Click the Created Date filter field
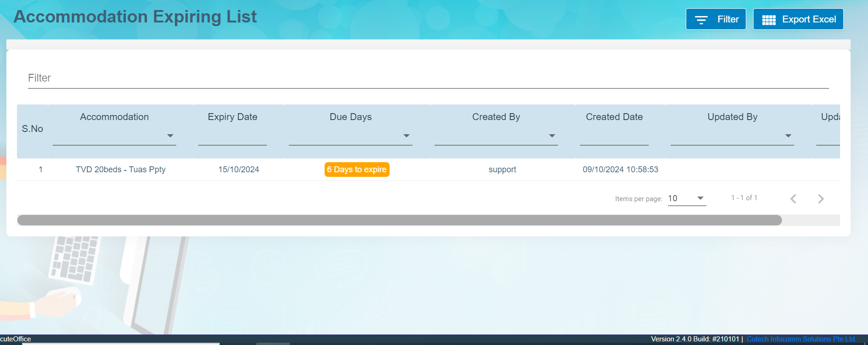This screenshot has height=345, width=868. click(x=614, y=137)
